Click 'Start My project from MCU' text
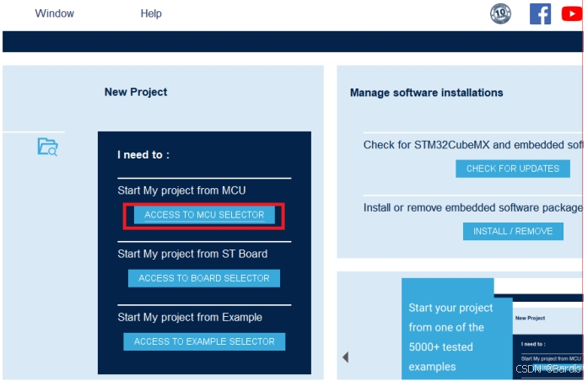This screenshot has width=588, height=381. (x=181, y=190)
